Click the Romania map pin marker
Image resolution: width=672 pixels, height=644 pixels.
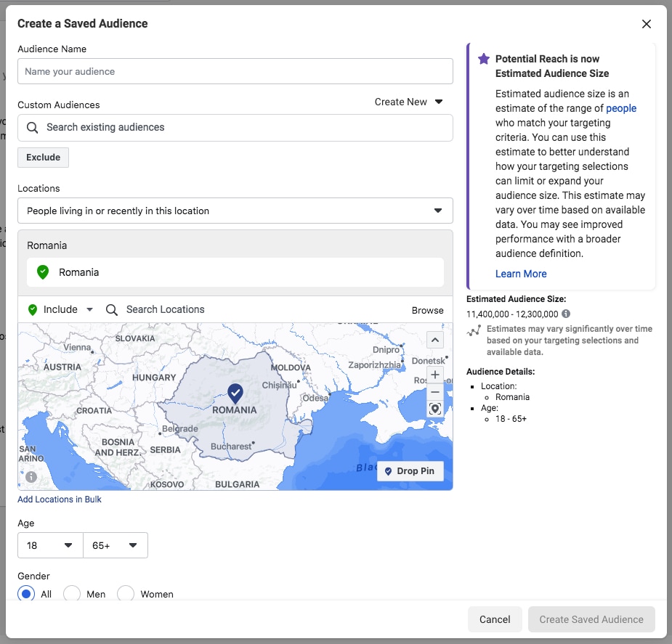pyautogui.click(x=235, y=394)
